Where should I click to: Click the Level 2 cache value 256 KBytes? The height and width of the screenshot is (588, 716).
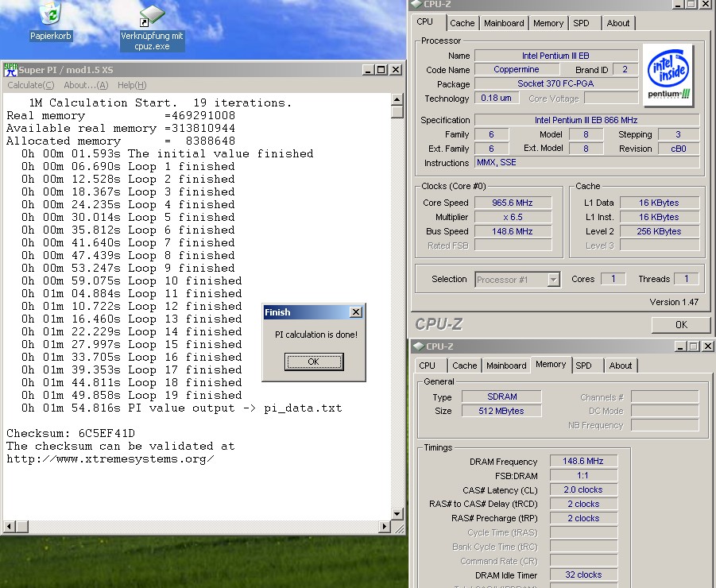pos(659,231)
